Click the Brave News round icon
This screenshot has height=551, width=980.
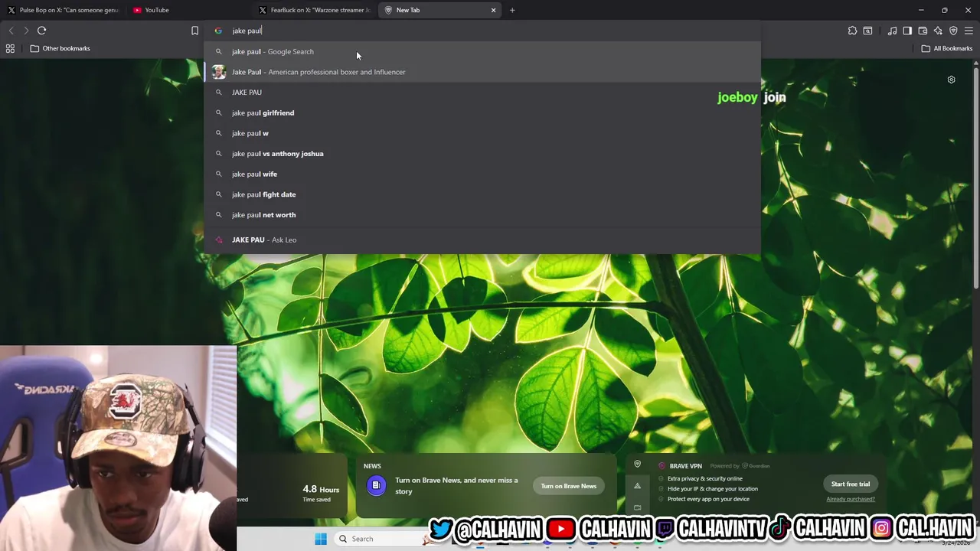(x=376, y=485)
